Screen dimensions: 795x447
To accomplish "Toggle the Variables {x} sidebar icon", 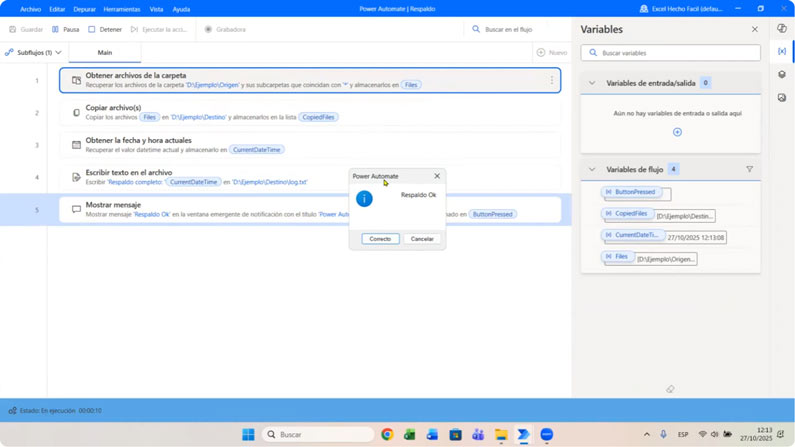I will pyautogui.click(x=782, y=51).
